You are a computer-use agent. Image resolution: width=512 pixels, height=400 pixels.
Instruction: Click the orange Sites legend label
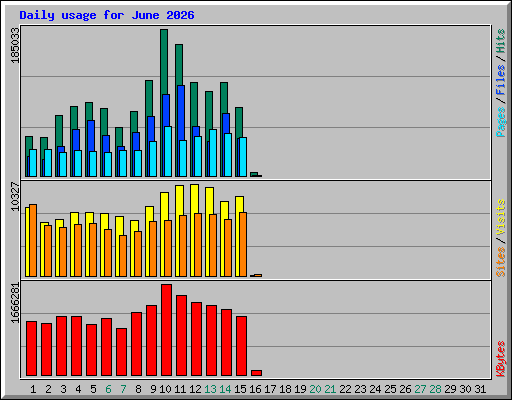pyautogui.click(x=501, y=262)
